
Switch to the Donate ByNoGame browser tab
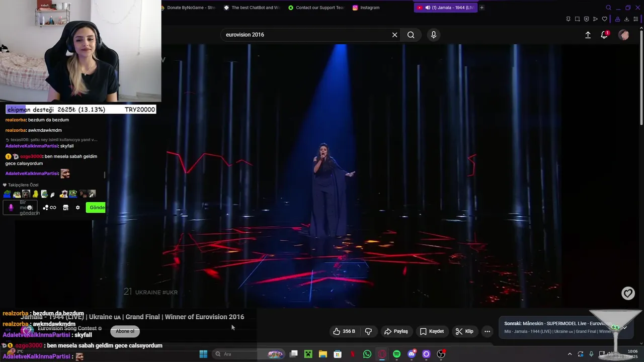click(x=187, y=8)
